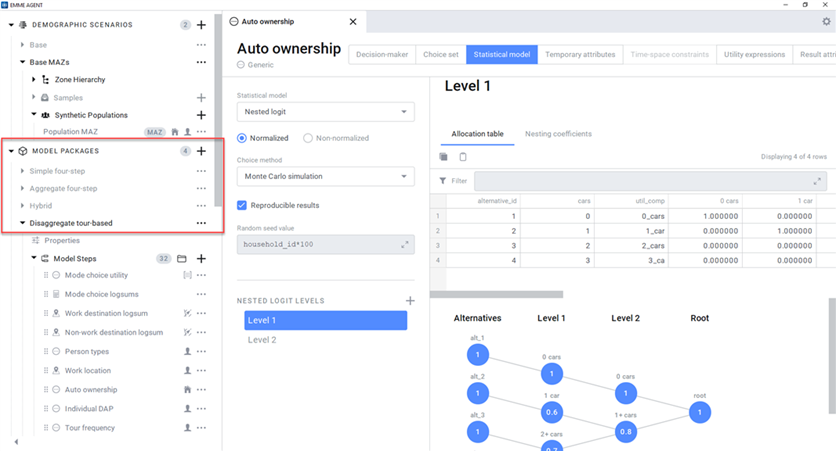Open more options for Disaggregate tour-based
Image resolution: width=836 pixels, height=451 pixels.
click(x=201, y=223)
